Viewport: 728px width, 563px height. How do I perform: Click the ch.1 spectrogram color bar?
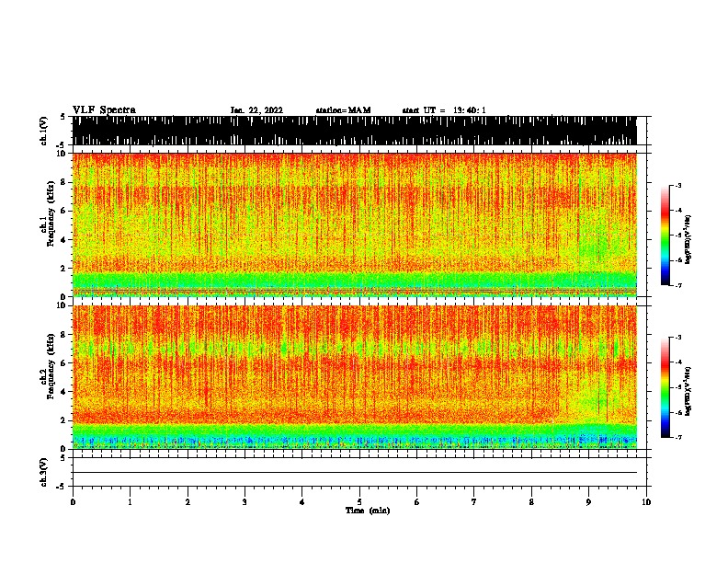coord(665,236)
